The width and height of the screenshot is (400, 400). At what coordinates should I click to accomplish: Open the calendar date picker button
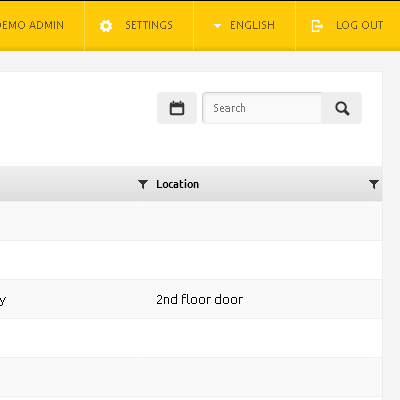[x=177, y=108]
